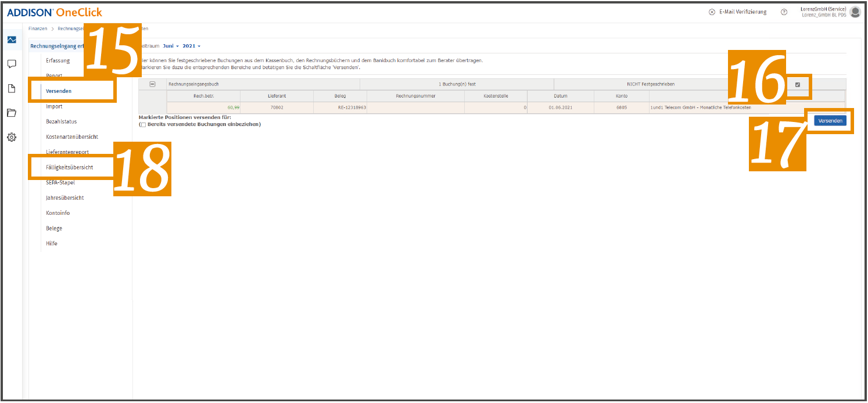Enable Bereits versendete Buchungen einbeziehen checkbox
Image resolution: width=868 pixels, height=403 pixels.
pyautogui.click(x=143, y=124)
